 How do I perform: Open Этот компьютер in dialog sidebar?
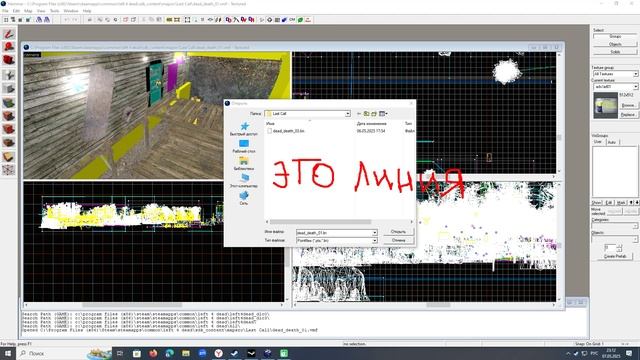click(x=244, y=181)
